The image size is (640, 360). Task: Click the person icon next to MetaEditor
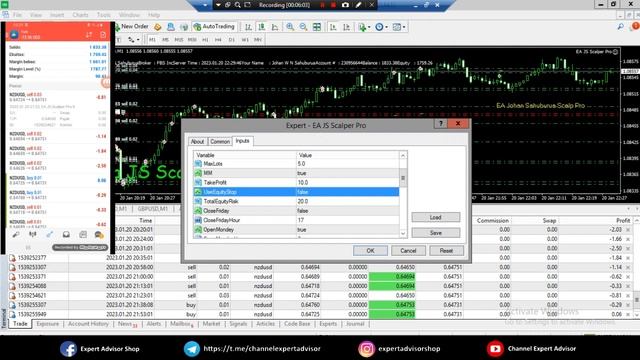click(171, 27)
